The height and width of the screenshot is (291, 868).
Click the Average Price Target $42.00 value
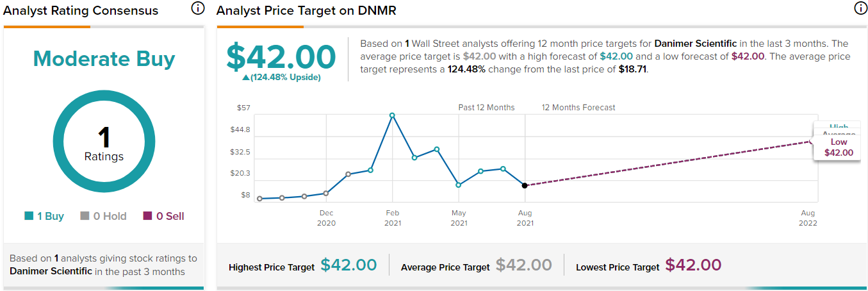pyautogui.click(x=523, y=265)
